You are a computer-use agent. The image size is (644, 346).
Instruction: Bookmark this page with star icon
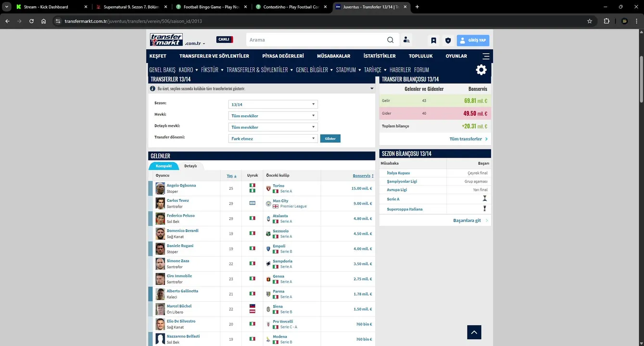pyautogui.click(x=590, y=21)
